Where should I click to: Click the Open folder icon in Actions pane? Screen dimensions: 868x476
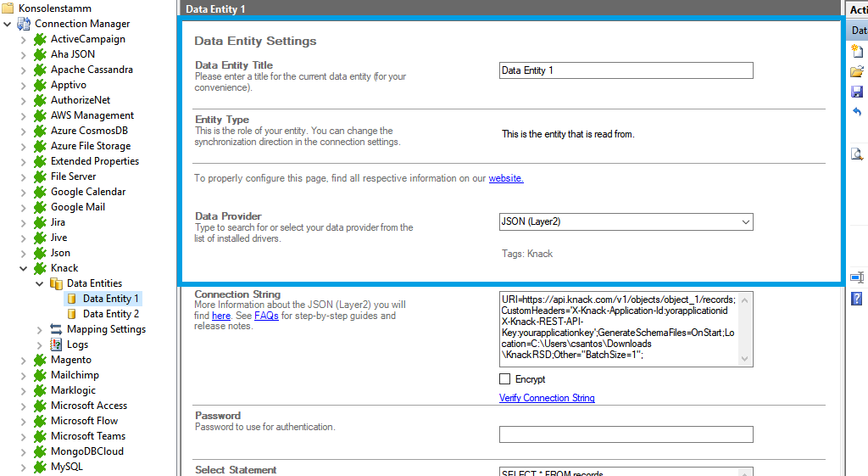[x=857, y=71]
